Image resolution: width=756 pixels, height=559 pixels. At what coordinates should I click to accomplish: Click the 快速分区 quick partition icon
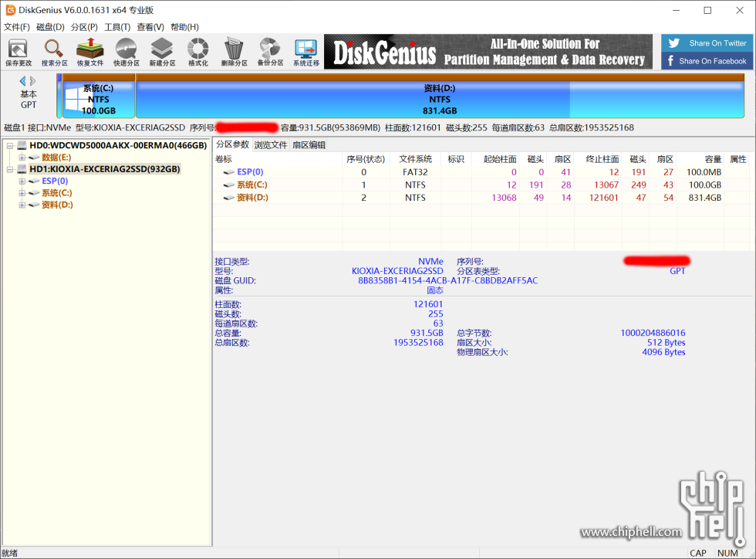click(126, 53)
